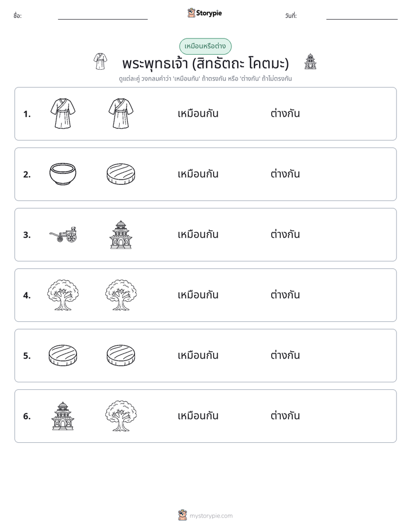Image resolution: width=411 pixels, height=532 pixels.
Task: Choose ต่างกัน for question 2
Action: pos(285,174)
